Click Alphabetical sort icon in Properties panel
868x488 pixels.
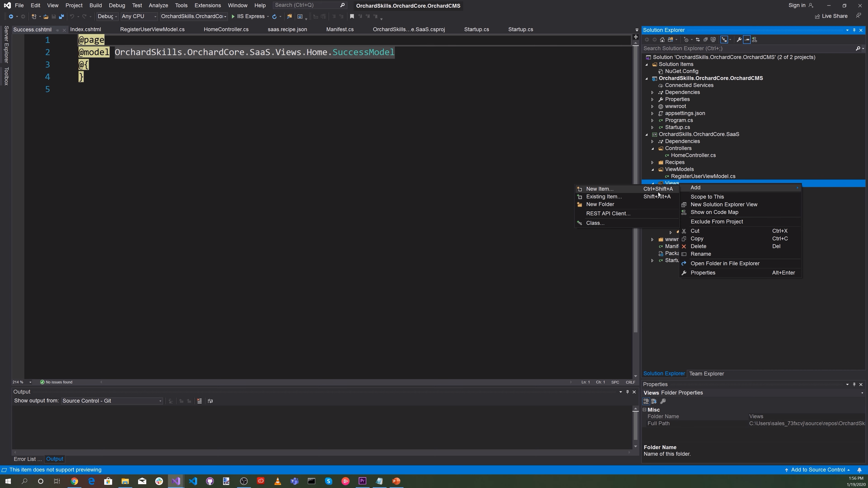654,401
